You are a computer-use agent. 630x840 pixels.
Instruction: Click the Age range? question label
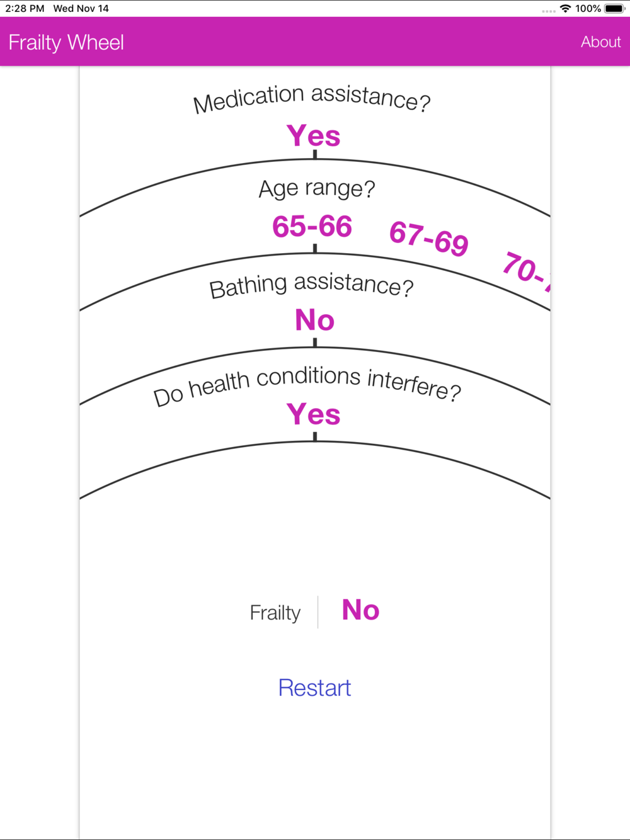(317, 188)
